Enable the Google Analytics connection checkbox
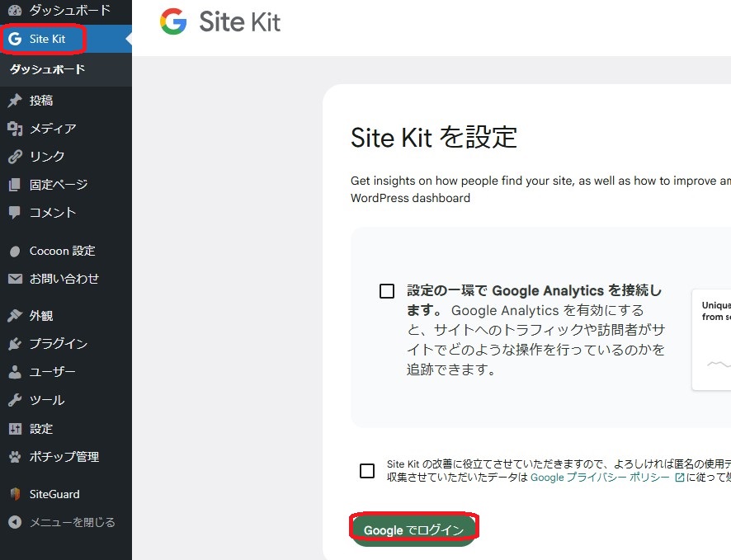The height and width of the screenshot is (560, 731). tap(387, 291)
